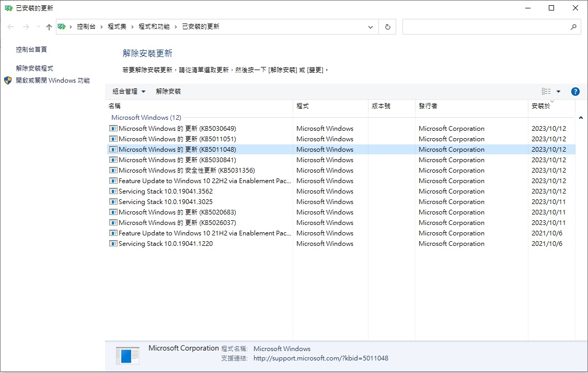
Task: Open recent locations dropdown arrow
Action: (x=38, y=27)
